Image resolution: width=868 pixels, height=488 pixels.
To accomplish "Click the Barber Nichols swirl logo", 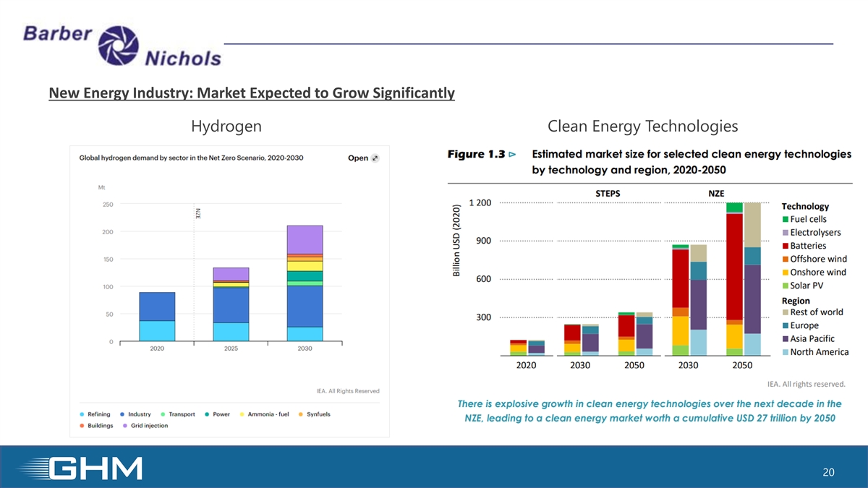I will click(117, 45).
